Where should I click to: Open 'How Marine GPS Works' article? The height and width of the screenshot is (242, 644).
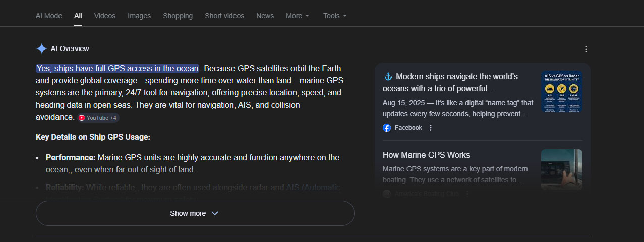(426, 155)
